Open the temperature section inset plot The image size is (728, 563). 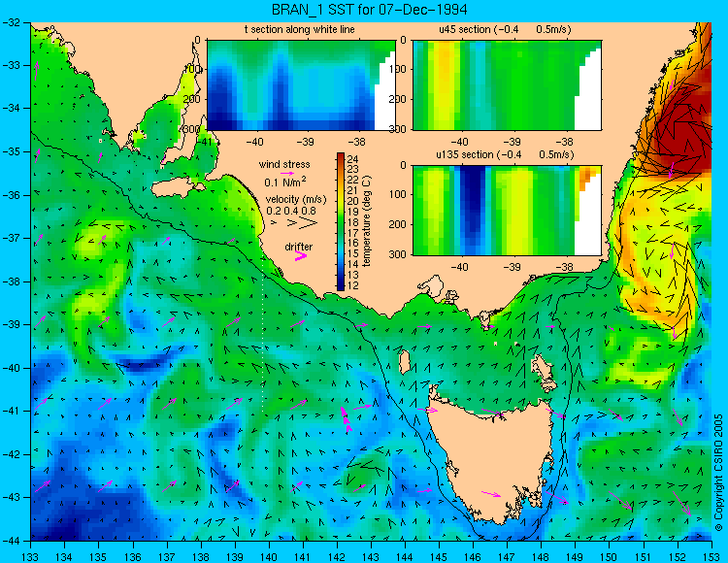click(301, 85)
